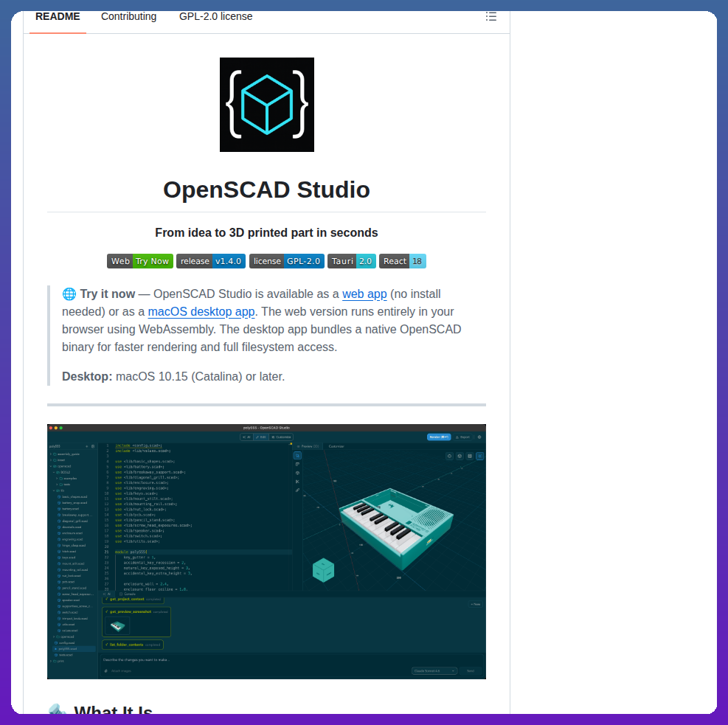Open the README outline icon
The height and width of the screenshot is (725, 728).
pyautogui.click(x=491, y=17)
